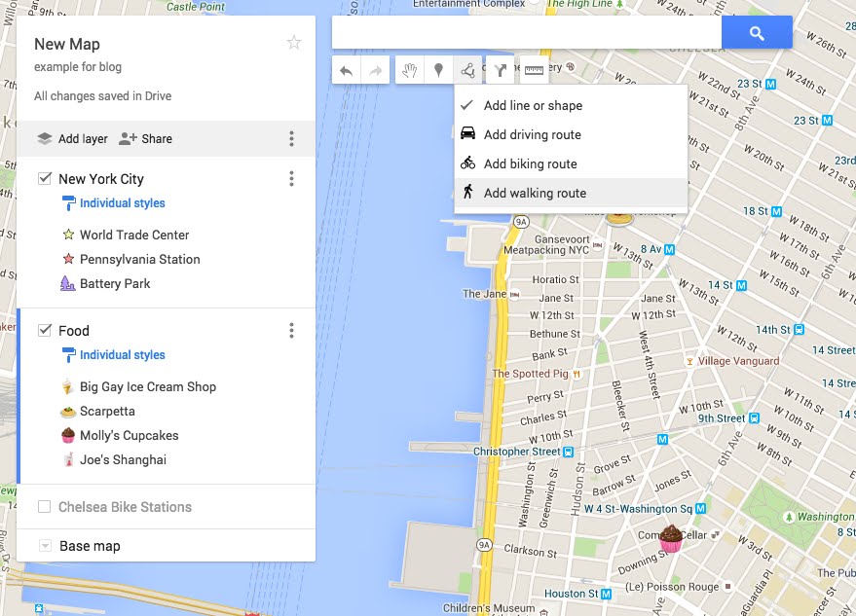
Task: Uncheck the New York City layer
Action: pyautogui.click(x=44, y=178)
